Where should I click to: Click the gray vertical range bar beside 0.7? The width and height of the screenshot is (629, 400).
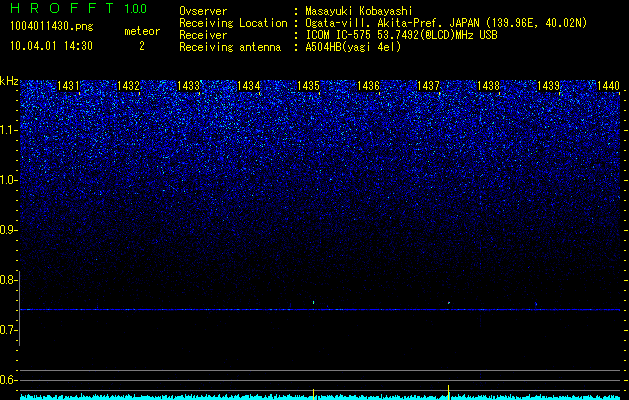[x=19, y=308]
